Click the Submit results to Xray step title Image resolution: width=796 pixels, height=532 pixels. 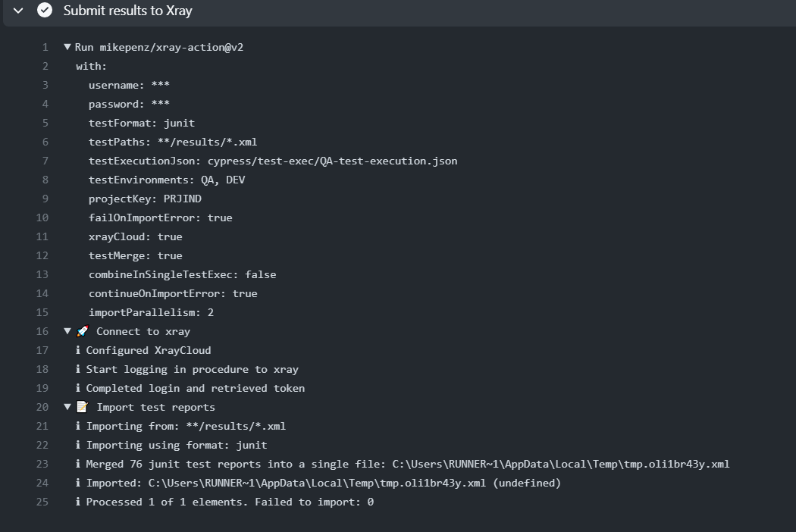(x=127, y=11)
